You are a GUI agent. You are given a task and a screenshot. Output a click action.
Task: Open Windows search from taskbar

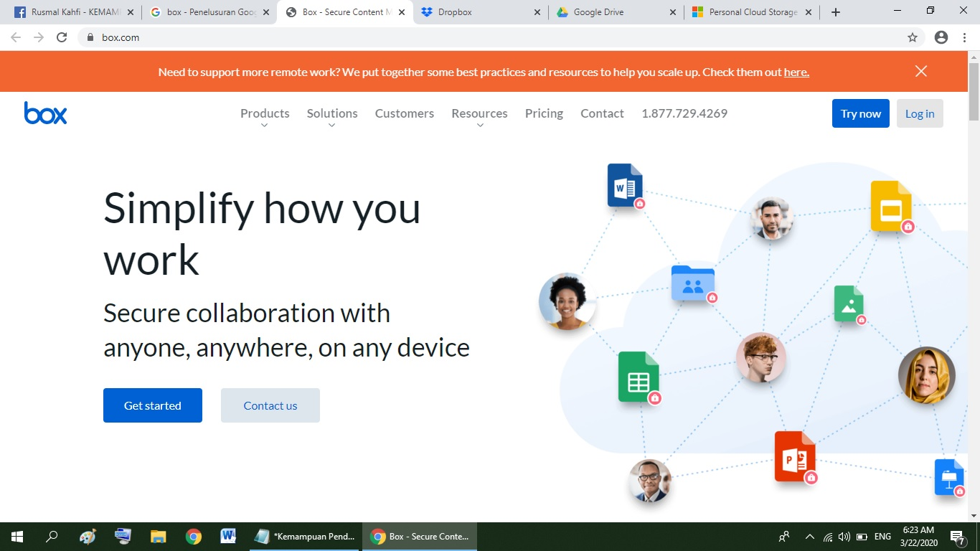(52, 536)
